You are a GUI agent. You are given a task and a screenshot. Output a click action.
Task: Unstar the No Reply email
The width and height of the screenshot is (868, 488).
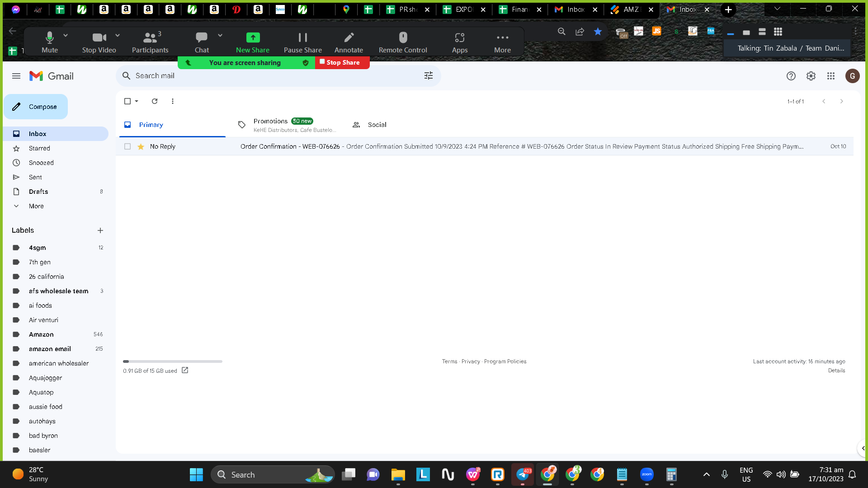[x=141, y=146]
